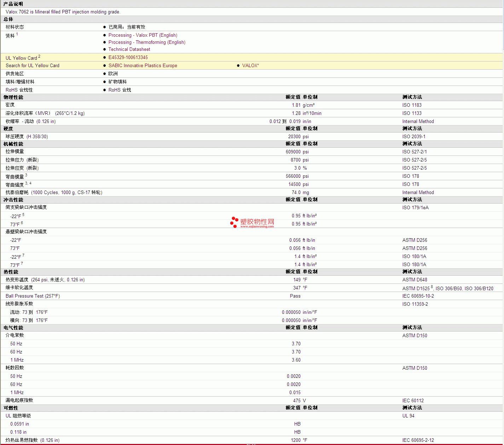Click the Search for UL Yellow Card label
The width and height of the screenshot is (504, 445).
tap(33, 65)
